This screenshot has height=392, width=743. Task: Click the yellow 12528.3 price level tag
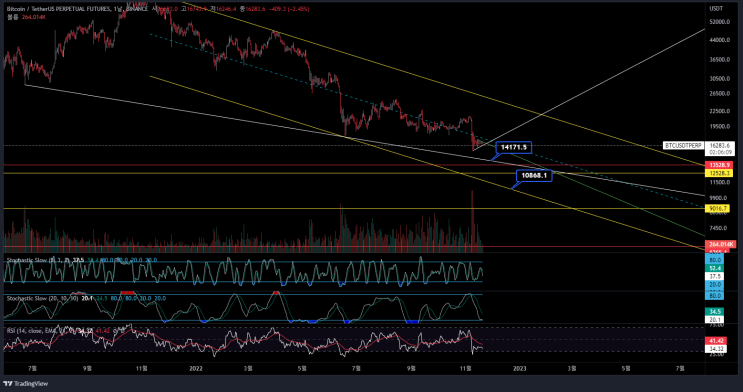click(x=719, y=173)
